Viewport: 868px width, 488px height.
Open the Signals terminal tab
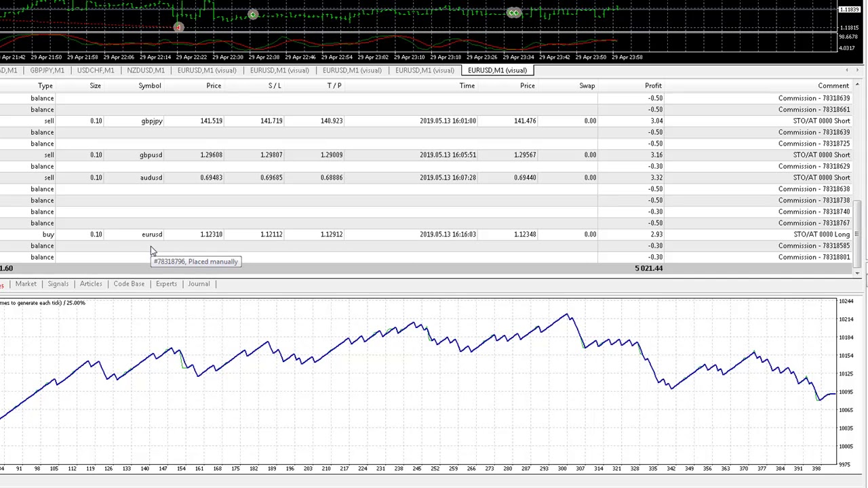[x=58, y=284]
